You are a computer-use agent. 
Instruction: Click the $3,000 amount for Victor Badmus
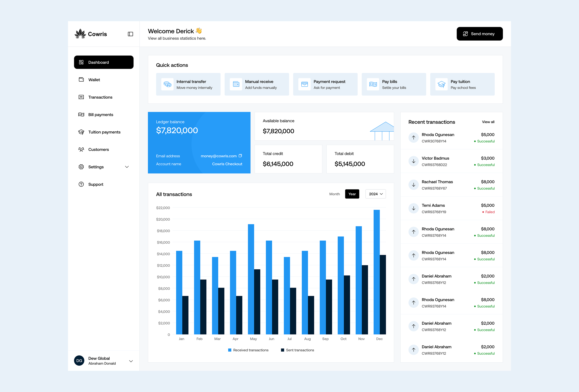pos(488,158)
